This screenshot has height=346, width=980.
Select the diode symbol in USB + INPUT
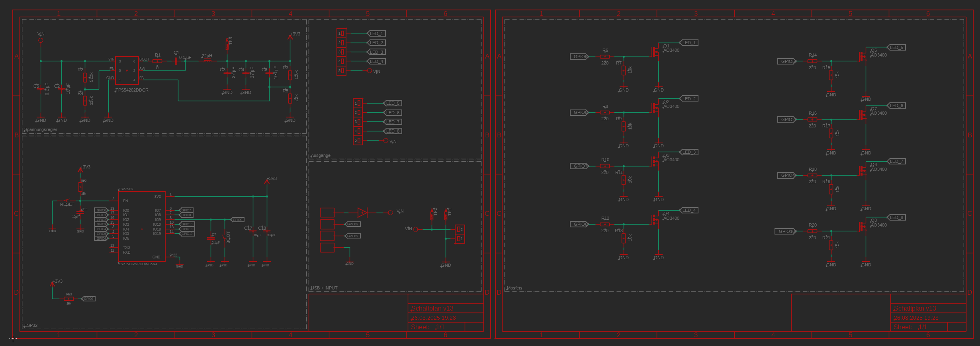tap(362, 213)
